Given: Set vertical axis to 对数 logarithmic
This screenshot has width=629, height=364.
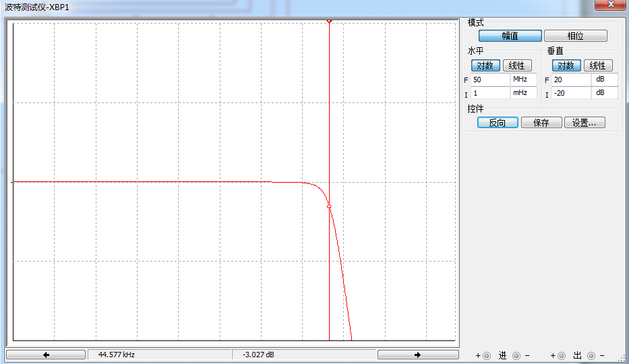Looking at the screenshot, I should [x=566, y=65].
